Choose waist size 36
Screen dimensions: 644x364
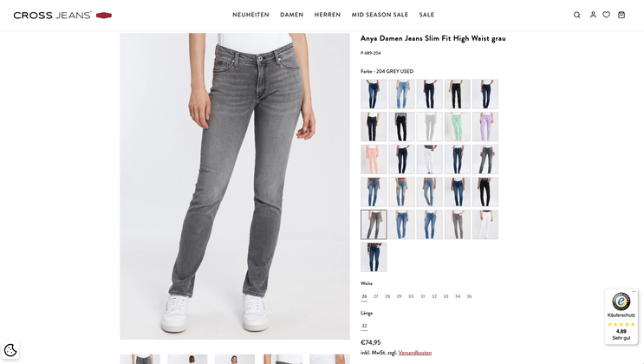tap(469, 296)
